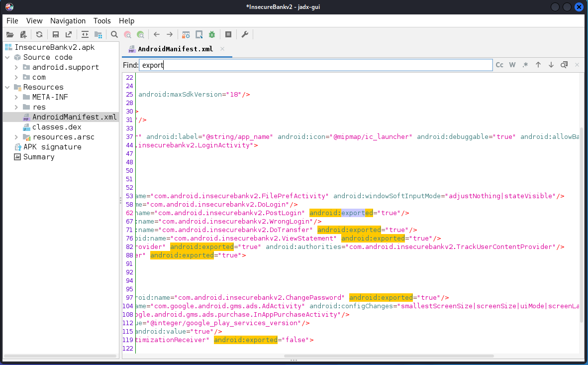Viewport: 588px width, 365px height.
Task: Collapse the Resources tree node
Action: tap(7, 87)
